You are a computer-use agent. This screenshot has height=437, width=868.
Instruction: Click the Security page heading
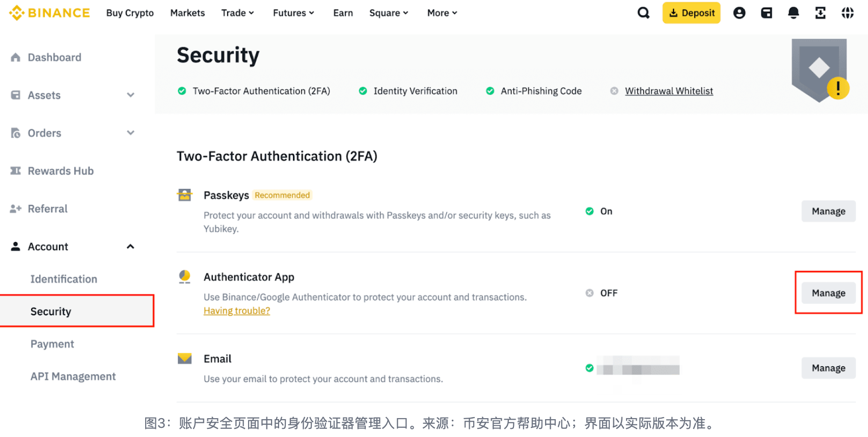tap(218, 55)
